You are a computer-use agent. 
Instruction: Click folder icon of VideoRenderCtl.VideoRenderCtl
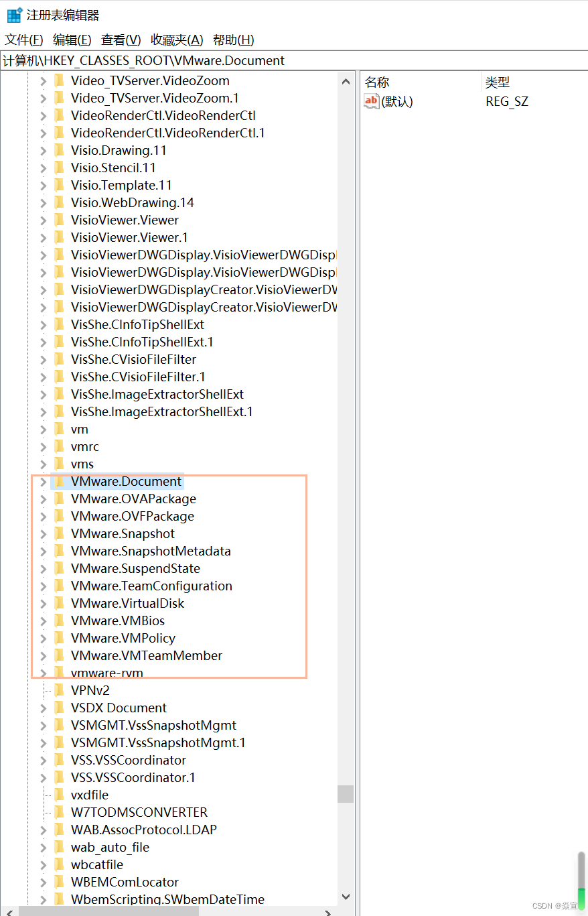tap(59, 116)
